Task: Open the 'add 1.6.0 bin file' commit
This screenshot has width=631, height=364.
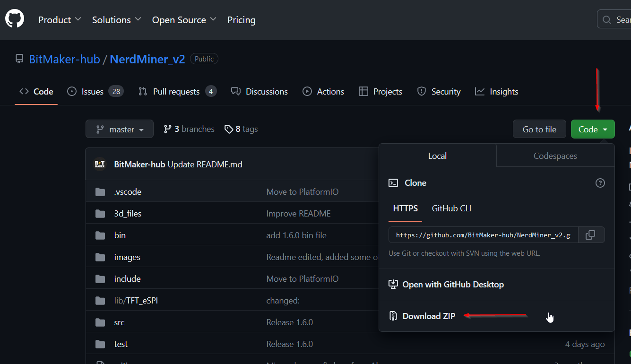Action: coord(296,235)
